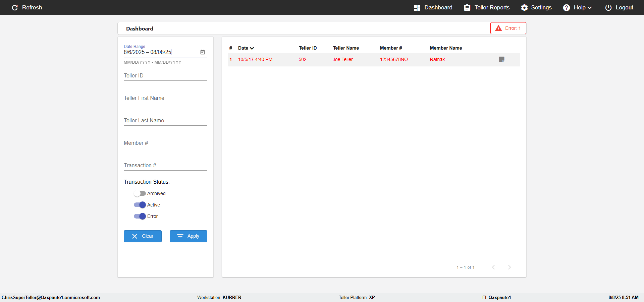Image resolution: width=644 pixels, height=302 pixels.
Task: Click the Help question mark icon
Action: [567, 8]
